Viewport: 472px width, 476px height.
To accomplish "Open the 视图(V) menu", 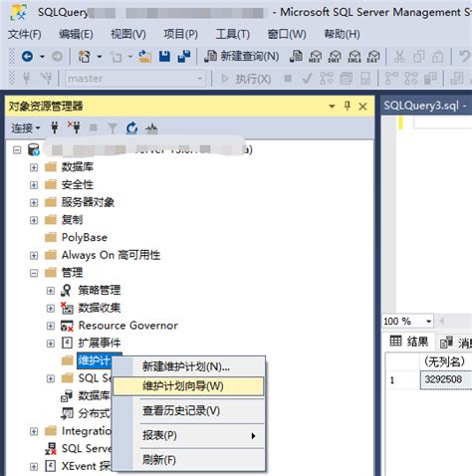I will pyautogui.click(x=128, y=34).
